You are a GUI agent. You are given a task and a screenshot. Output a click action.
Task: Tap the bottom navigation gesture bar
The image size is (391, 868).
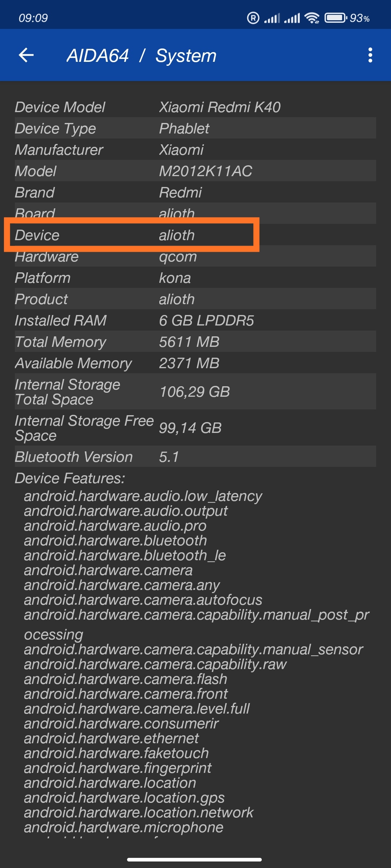pos(194,859)
